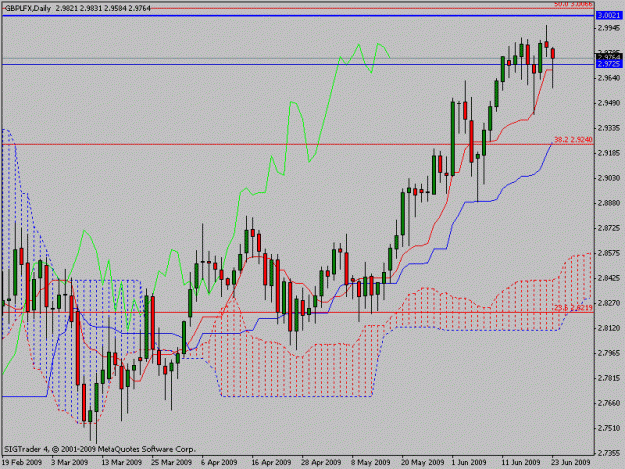Select the 11 Jun 2009 date label
This screenshot has height=469, width=625.
click(x=521, y=462)
